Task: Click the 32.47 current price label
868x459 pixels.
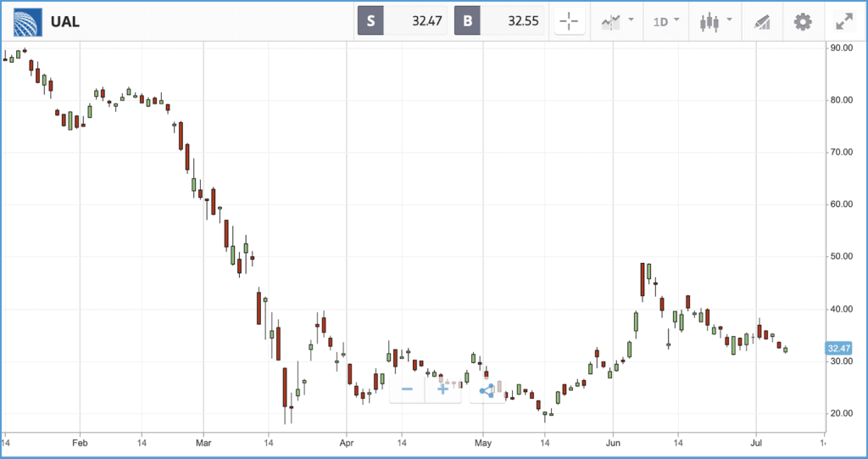Action: click(x=838, y=348)
